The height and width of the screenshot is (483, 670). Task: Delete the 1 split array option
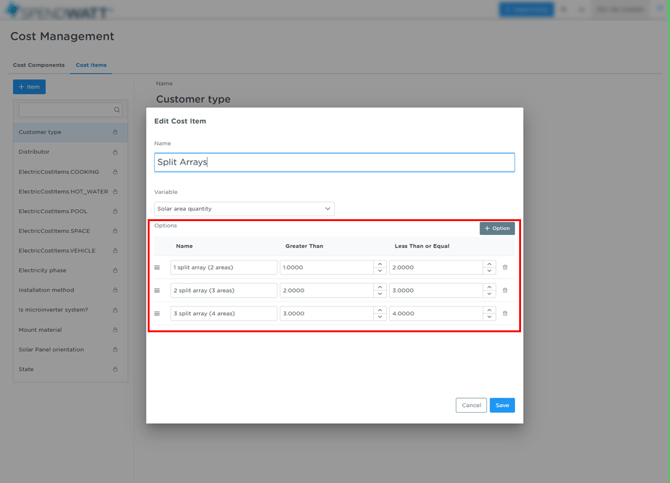pos(505,267)
